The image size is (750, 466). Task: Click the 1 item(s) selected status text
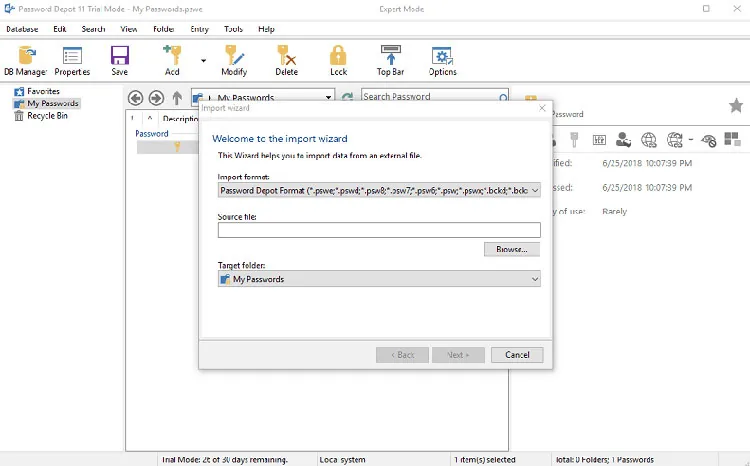pos(485,460)
